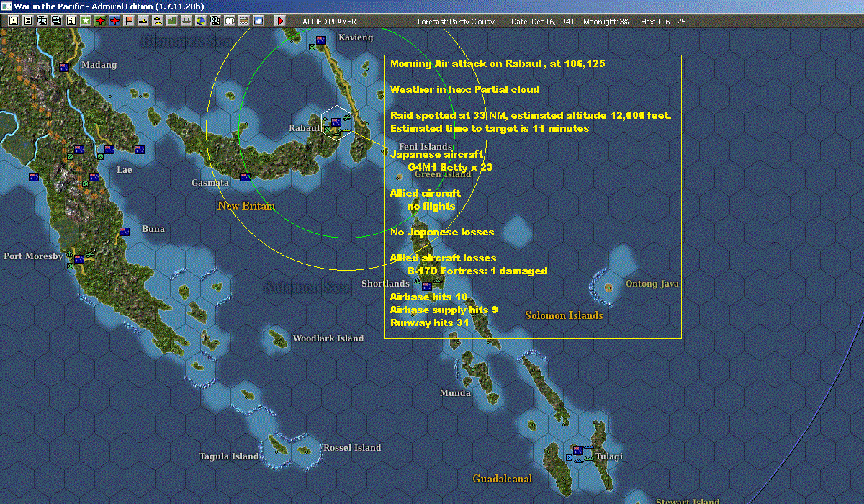This screenshot has width=864, height=504.
Task: Click the Gasmata base flag
Action: (x=246, y=176)
